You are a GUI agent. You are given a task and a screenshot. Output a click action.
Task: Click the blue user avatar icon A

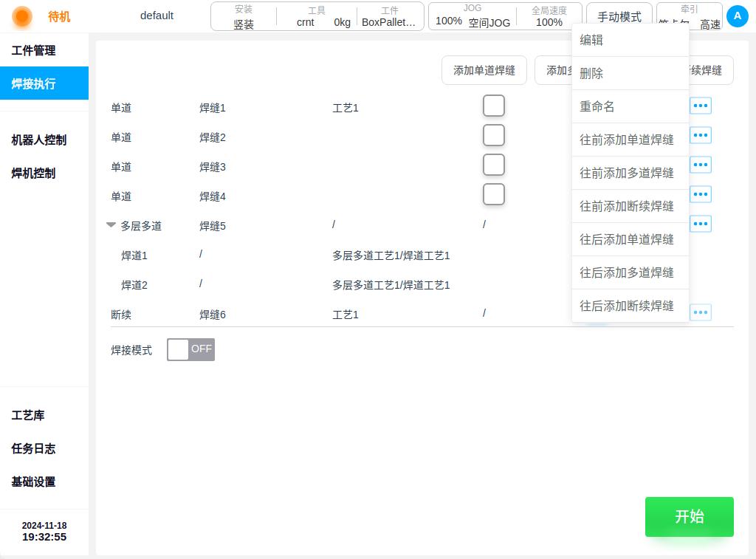pos(738,16)
